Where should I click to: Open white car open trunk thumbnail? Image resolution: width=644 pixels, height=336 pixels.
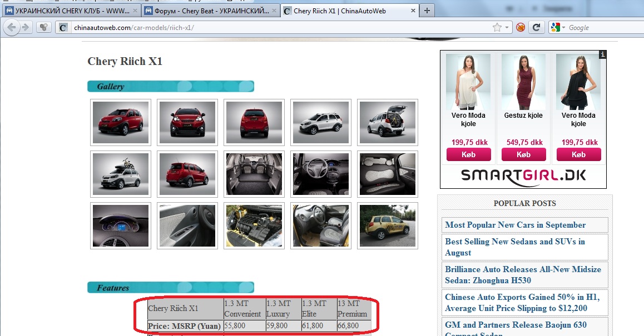coord(388,122)
